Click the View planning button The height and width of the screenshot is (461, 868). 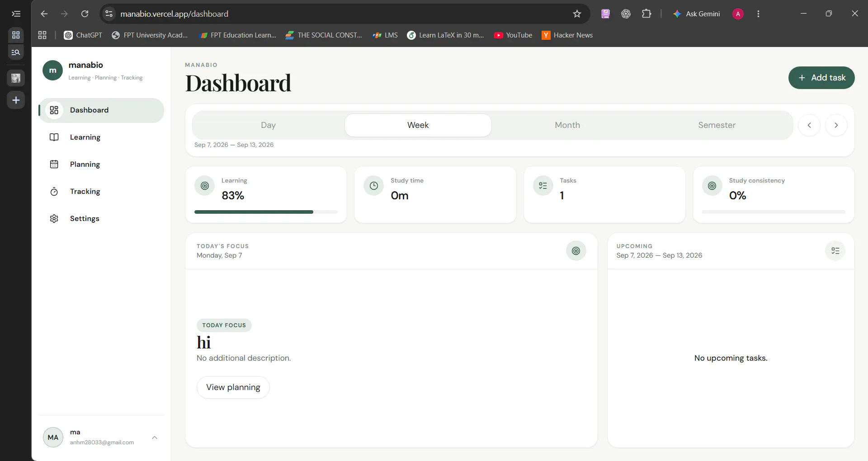tap(233, 387)
